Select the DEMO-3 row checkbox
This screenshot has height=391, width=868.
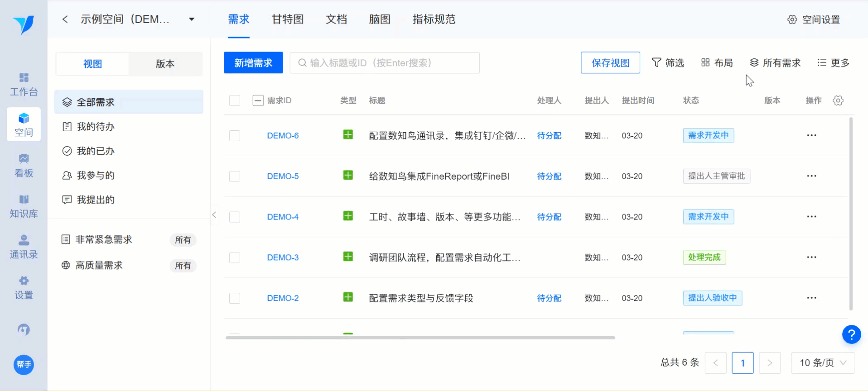tap(235, 257)
